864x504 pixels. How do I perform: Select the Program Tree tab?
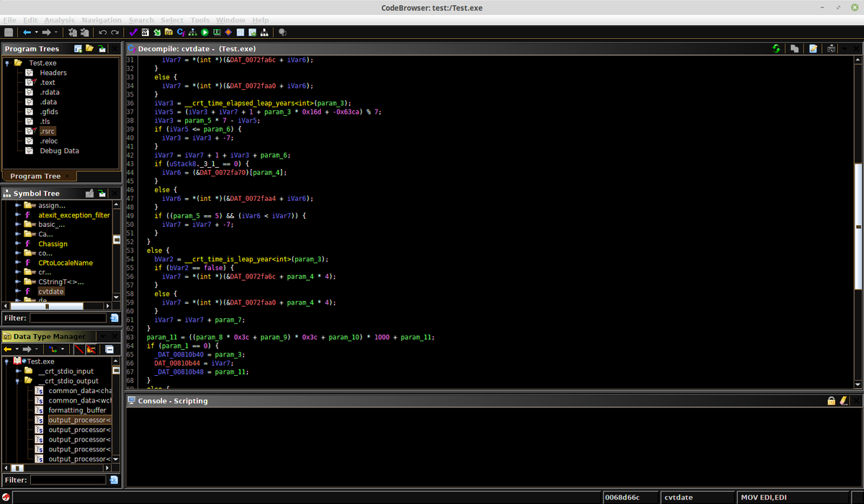point(35,176)
